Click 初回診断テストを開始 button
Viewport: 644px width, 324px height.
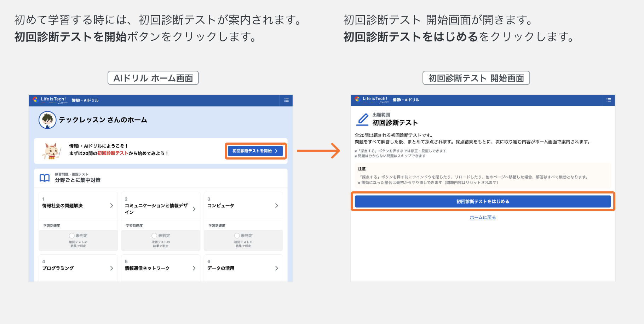(255, 151)
